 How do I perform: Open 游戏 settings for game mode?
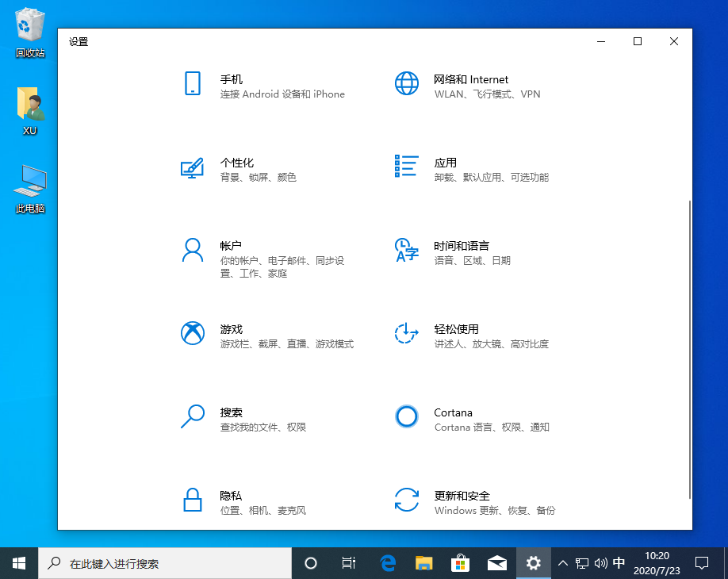pyautogui.click(x=231, y=329)
